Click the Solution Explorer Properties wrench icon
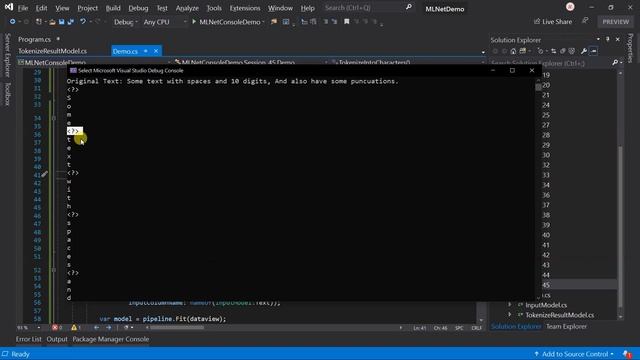The height and width of the screenshot is (360, 640). [x=584, y=51]
